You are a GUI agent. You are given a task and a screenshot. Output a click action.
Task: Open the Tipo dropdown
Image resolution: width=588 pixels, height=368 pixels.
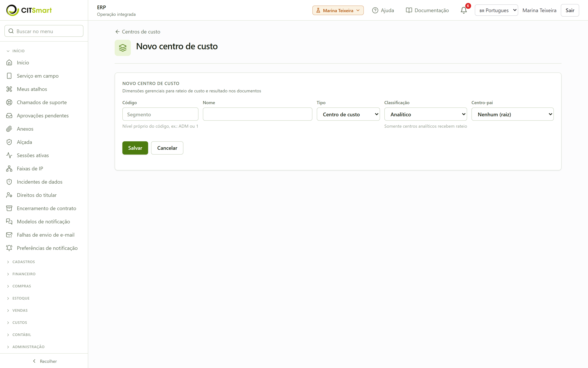pyautogui.click(x=348, y=114)
